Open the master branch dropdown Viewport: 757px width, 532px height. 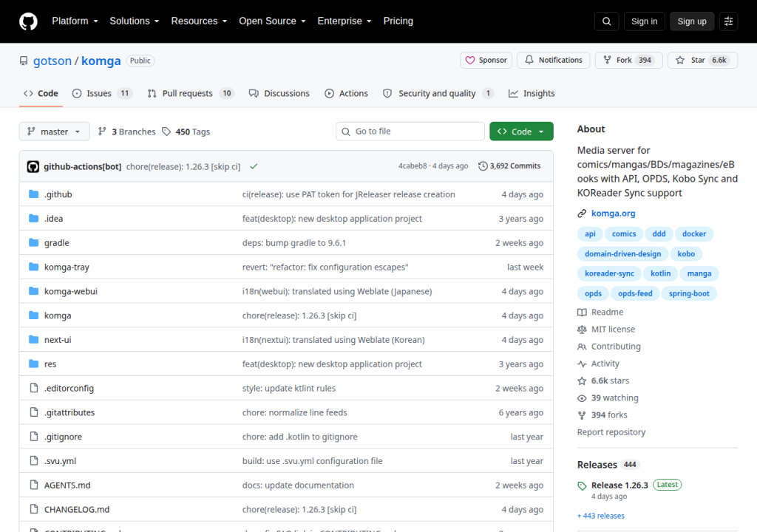pos(55,132)
